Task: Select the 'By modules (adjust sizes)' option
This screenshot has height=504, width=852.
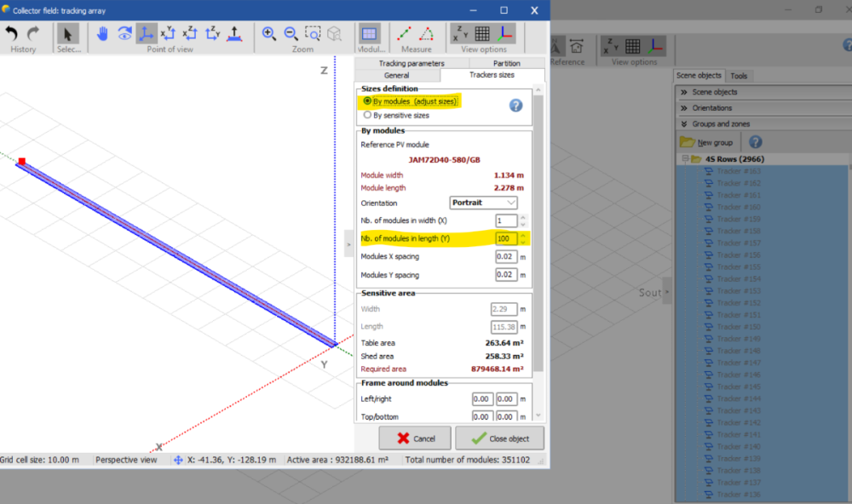Action: tap(367, 100)
